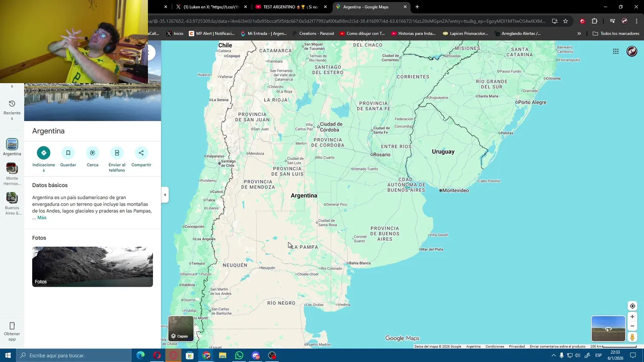
Task: Click the Compartir share icon
Action: 141,153
